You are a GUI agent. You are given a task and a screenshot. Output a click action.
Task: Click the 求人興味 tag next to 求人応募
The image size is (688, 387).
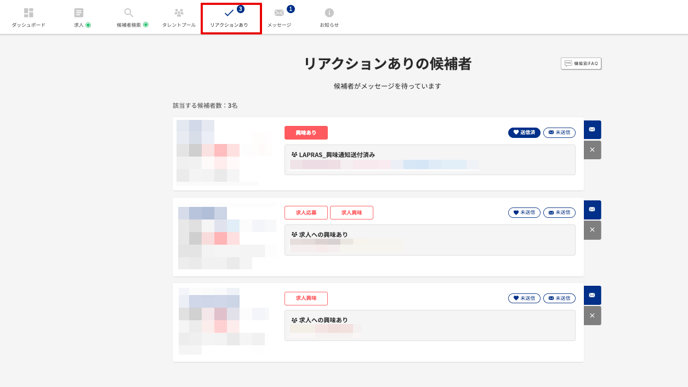click(x=351, y=213)
